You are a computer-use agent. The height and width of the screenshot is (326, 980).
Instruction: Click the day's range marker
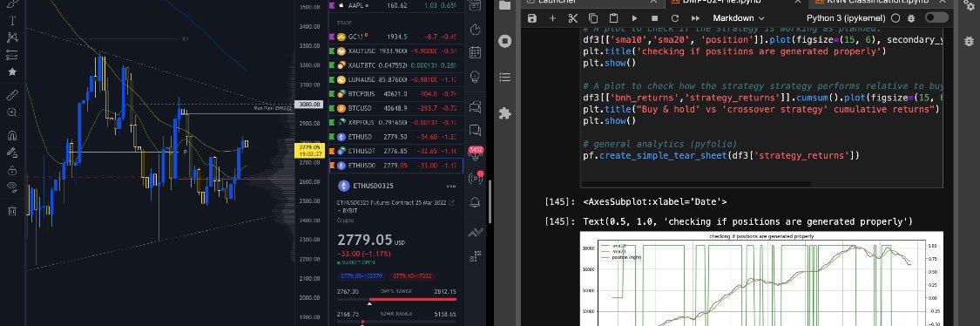point(369,303)
